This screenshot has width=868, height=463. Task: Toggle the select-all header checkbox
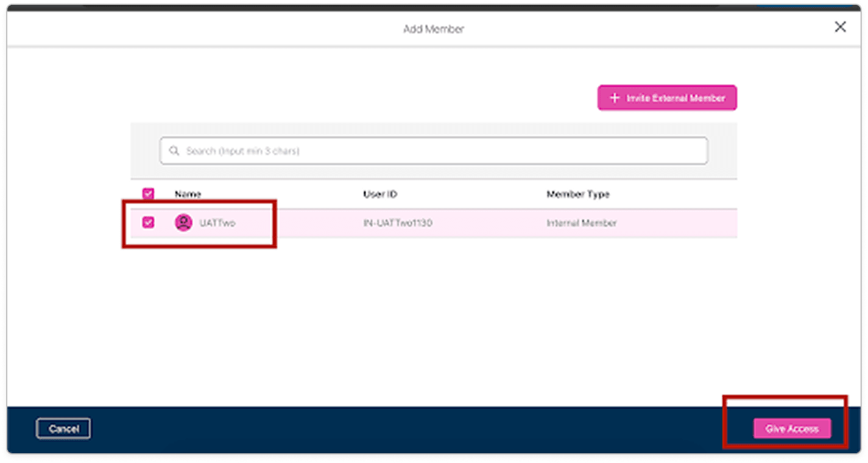click(x=148, y=194)
